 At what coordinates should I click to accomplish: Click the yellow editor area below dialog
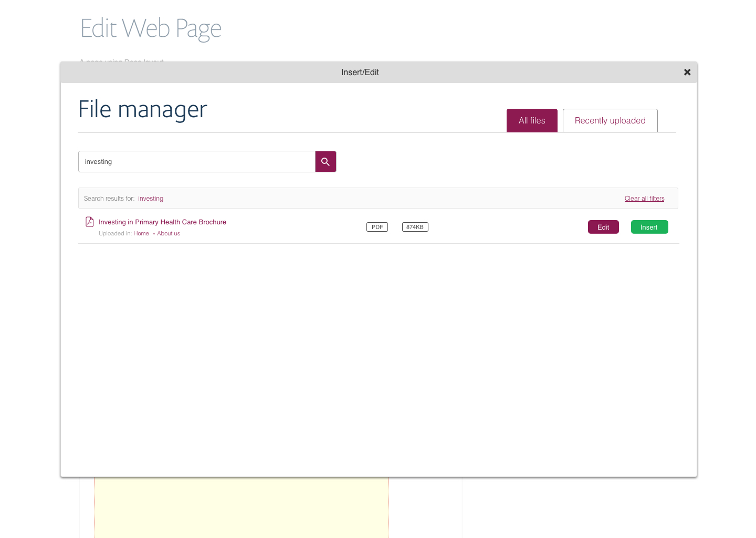(241, 507)
